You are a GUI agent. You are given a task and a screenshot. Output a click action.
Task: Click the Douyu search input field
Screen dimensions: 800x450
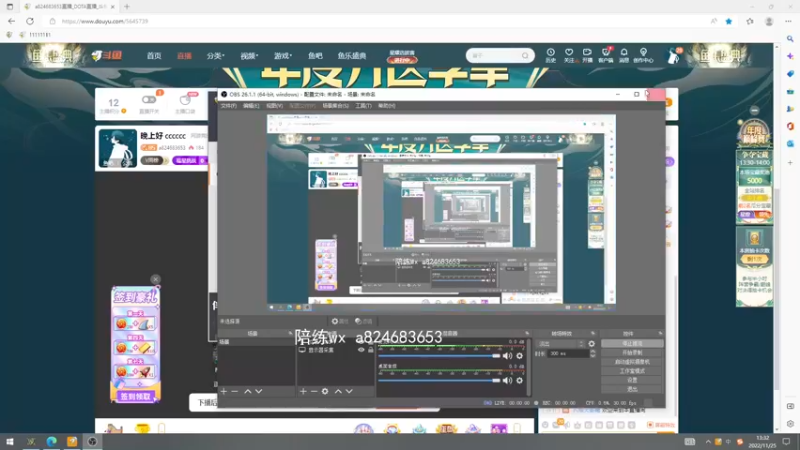pyautogui.click(x=495, y=55)
